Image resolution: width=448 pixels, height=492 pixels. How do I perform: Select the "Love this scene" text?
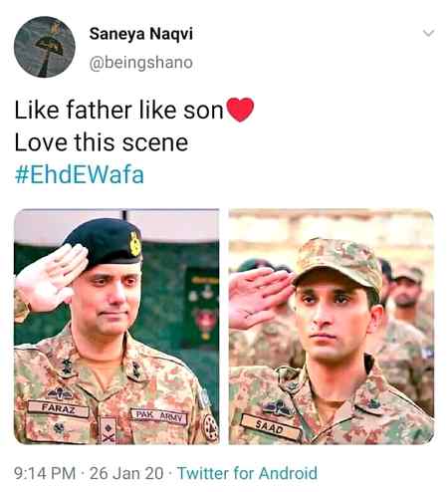point(102,142)
